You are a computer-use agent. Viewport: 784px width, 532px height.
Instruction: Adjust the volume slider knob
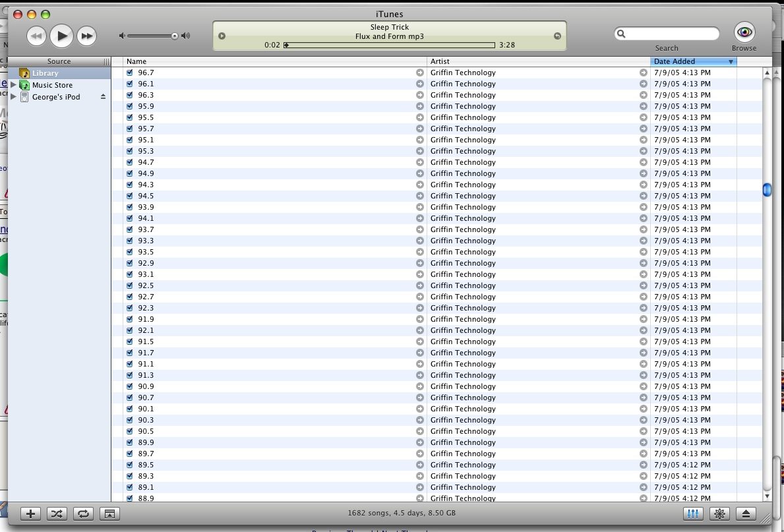[x=175, y=36]
